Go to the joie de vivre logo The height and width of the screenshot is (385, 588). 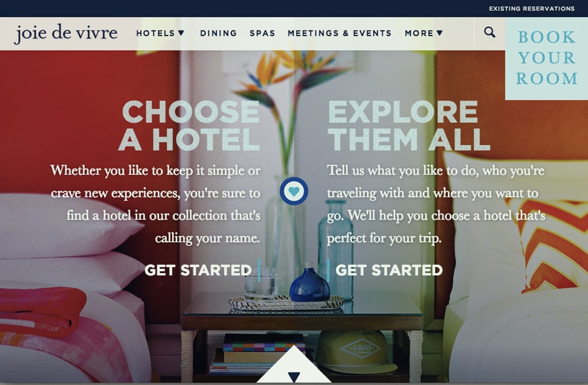(x=66, y=33)
